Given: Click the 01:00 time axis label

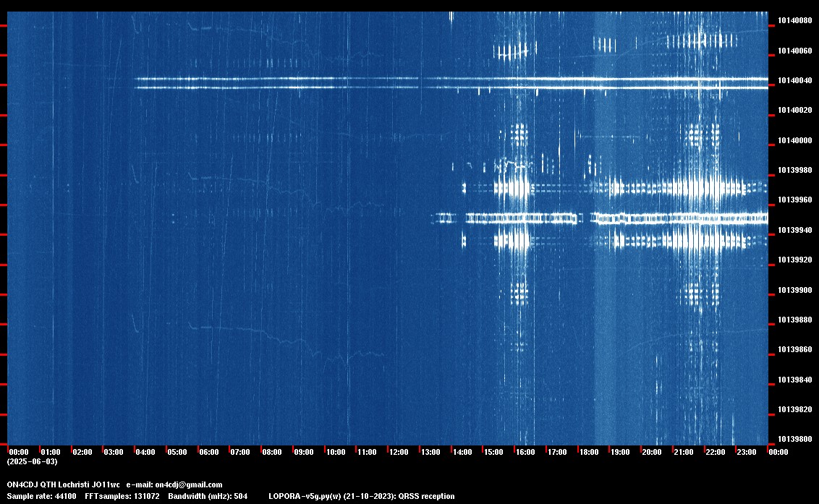Looking at the screenshot, I should click(x=51, y=452).
